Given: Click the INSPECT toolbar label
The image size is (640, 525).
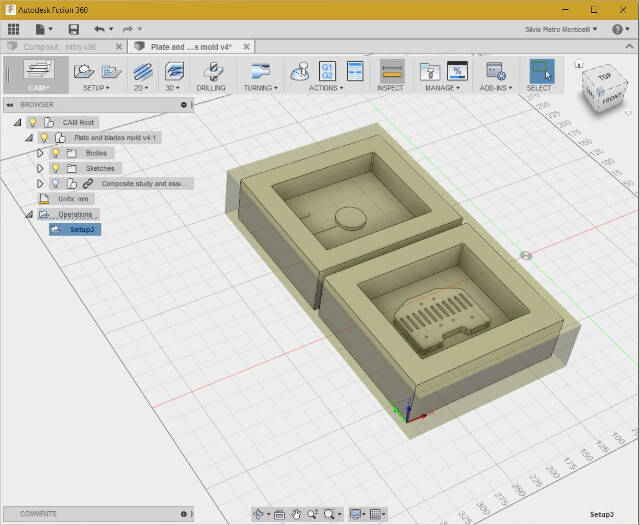Looking at the screenshot, I should point(390,88).
